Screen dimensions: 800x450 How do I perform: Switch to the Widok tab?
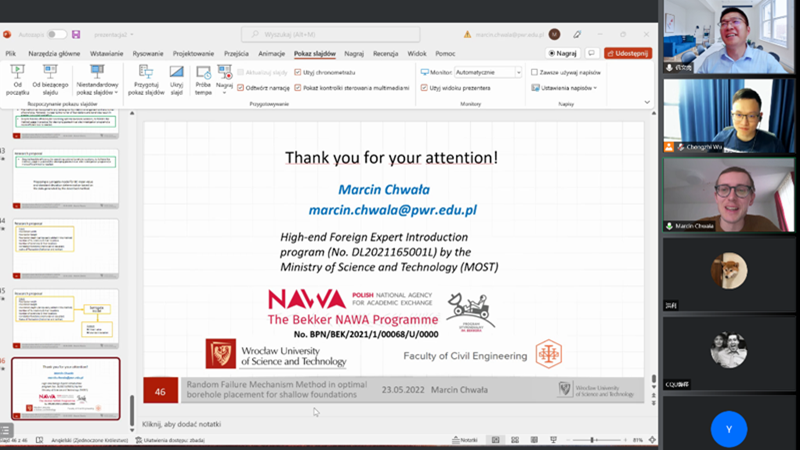coord(417,54)
